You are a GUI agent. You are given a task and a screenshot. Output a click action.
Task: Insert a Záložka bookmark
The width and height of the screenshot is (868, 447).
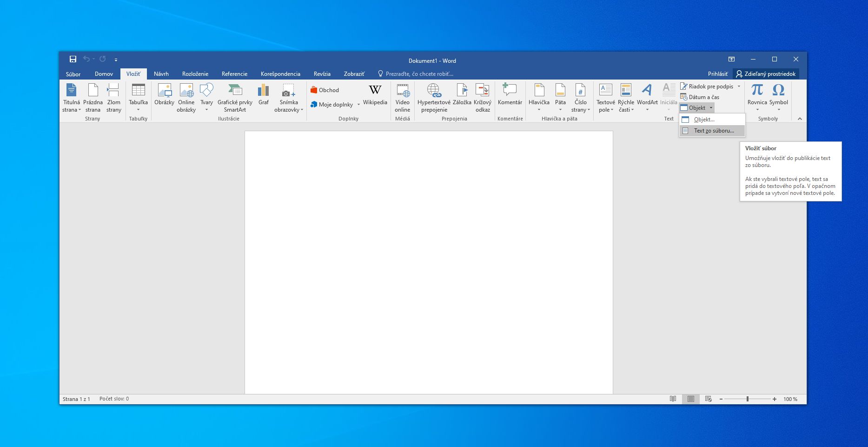pyautogui.click(x=462, y=95)
